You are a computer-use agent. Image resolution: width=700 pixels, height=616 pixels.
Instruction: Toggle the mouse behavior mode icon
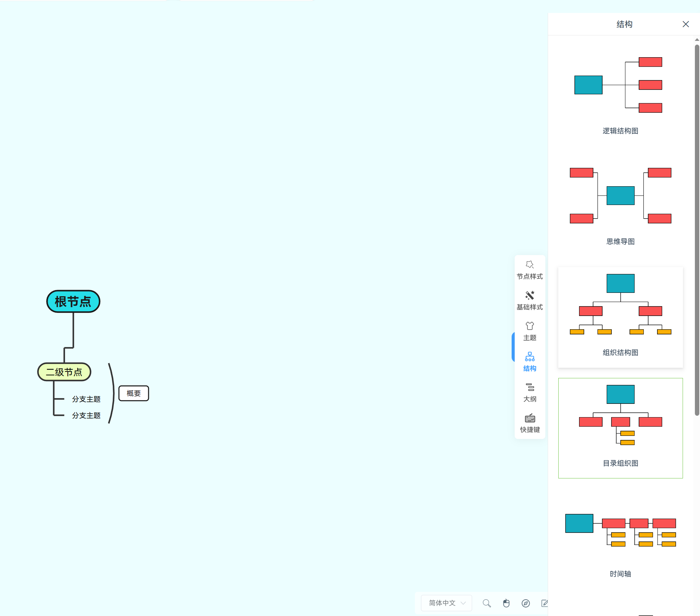coord(506,603)
